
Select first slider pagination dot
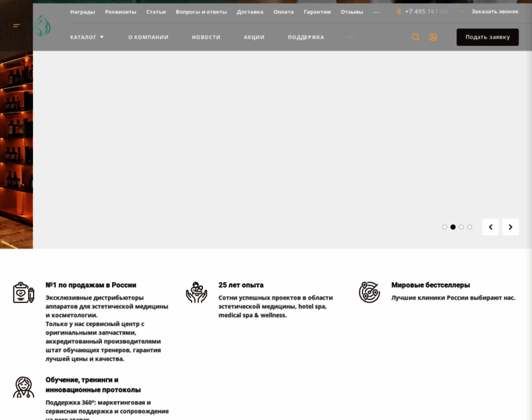444,227
